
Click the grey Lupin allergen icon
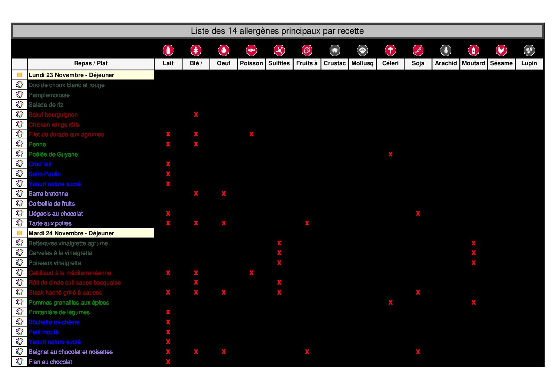click(x=529, y=50)
